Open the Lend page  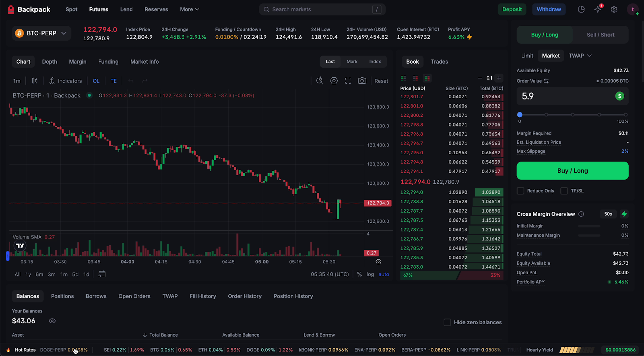click(126, 9)
